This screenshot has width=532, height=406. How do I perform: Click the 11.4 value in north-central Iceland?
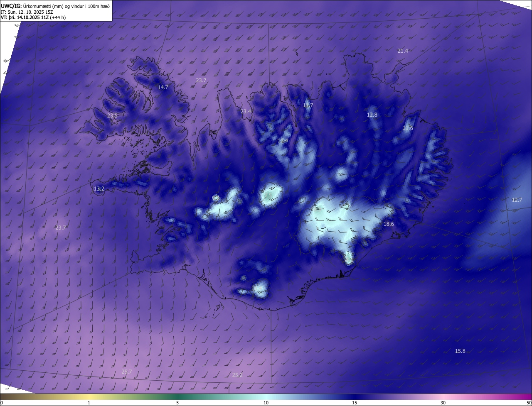tap(283, 141)
